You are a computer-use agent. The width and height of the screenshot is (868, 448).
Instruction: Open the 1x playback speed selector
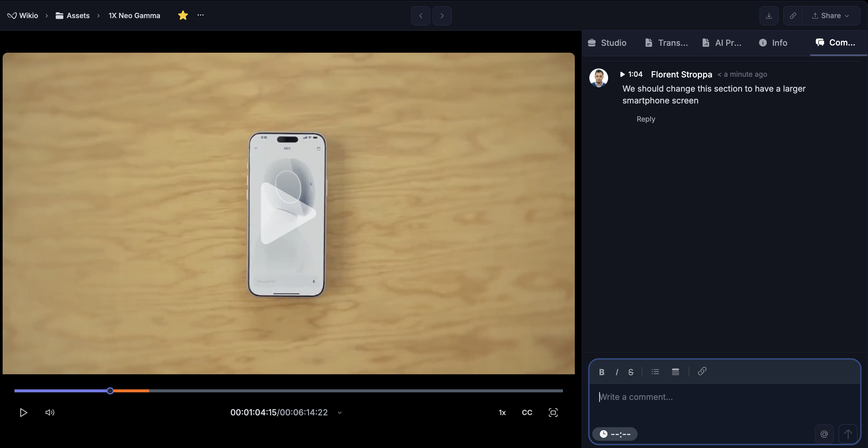tap(502, 413)
